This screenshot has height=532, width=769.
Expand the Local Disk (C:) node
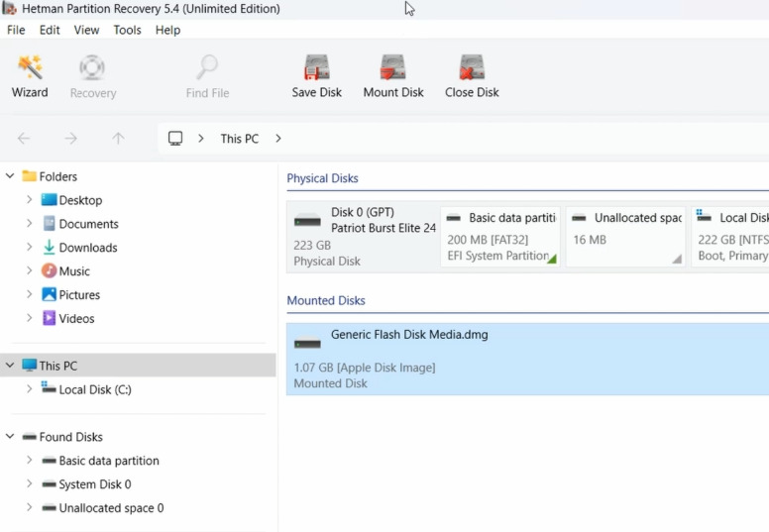30,389
